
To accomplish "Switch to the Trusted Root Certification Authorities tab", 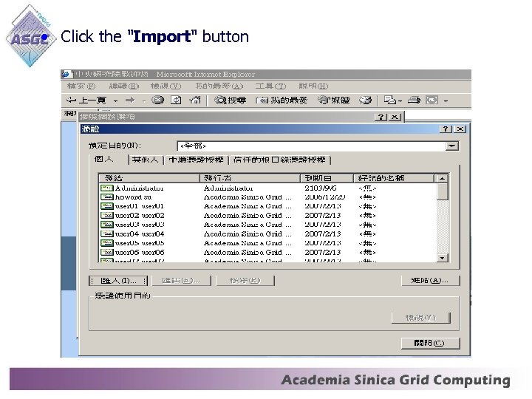I will (x=279, y=160).
